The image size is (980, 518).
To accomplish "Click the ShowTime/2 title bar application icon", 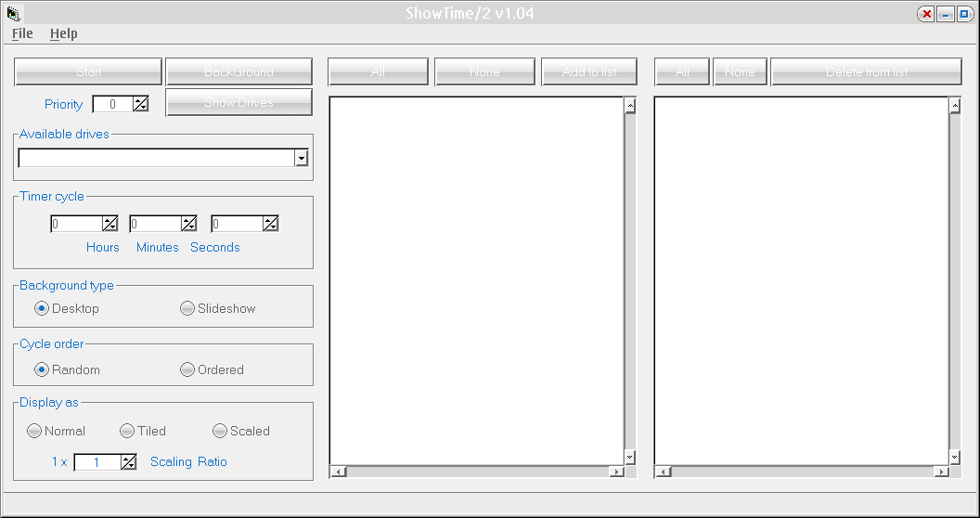I will 13,13.
